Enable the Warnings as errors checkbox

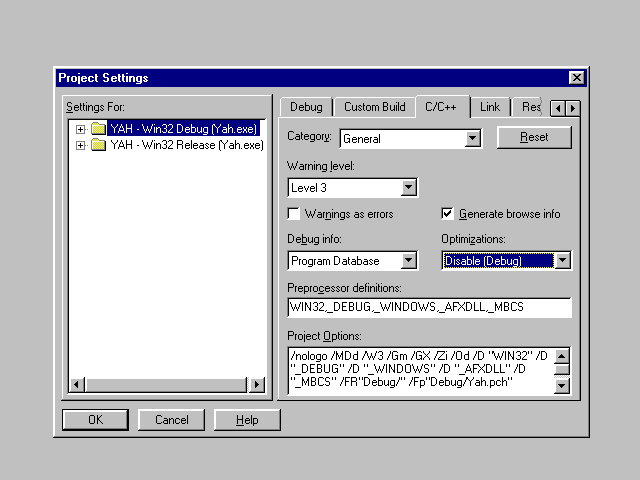pos(294,214)
